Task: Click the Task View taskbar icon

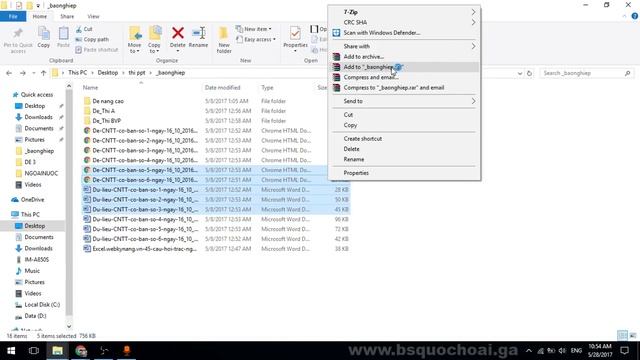Action: [34, 351]
